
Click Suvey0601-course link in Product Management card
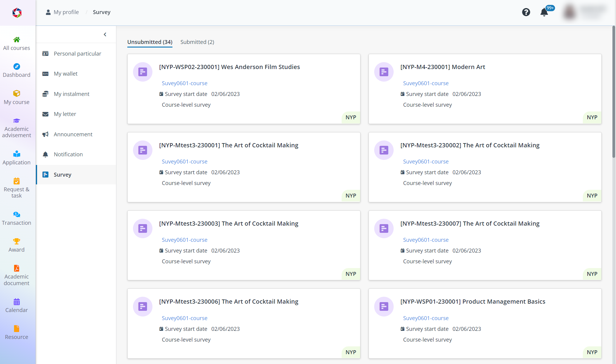[x=426, y=318]
